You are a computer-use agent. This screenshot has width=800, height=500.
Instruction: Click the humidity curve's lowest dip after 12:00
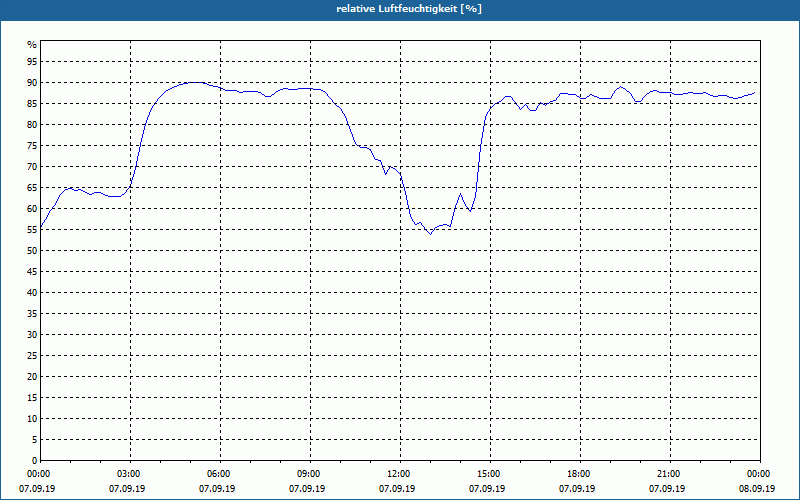tap(431, 234)
